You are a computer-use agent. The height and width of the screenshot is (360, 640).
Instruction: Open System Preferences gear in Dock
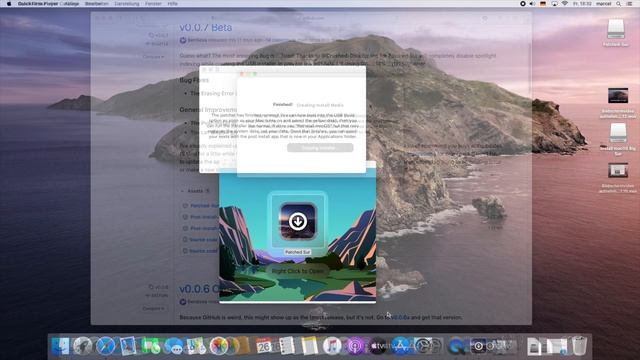pos(423,346)
